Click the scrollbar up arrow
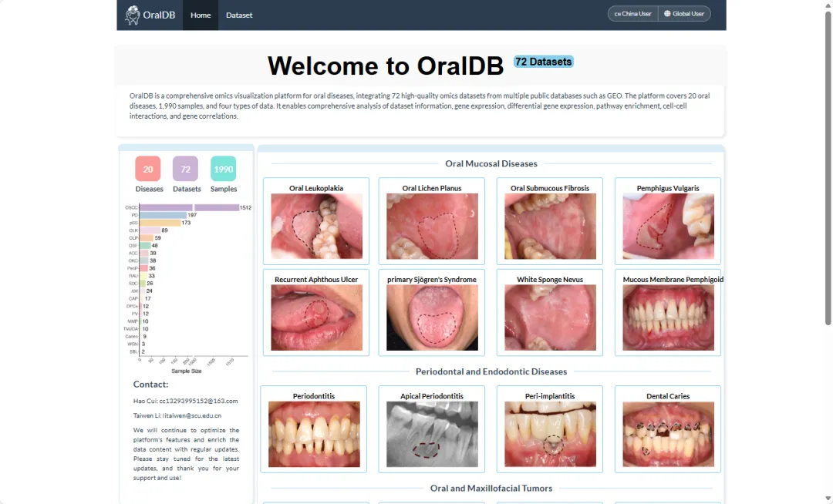 click(x=828, y=5)
